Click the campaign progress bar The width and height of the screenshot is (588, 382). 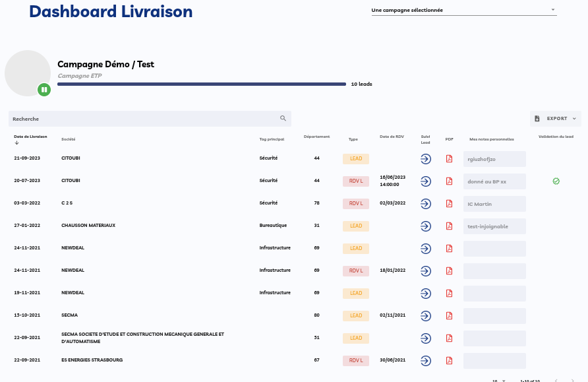(202, 84)
